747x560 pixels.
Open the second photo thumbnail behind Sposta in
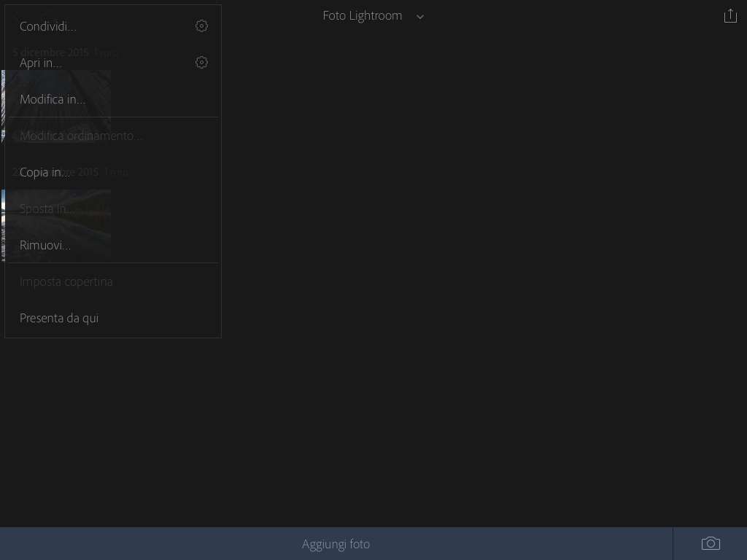tap(56, 226)
